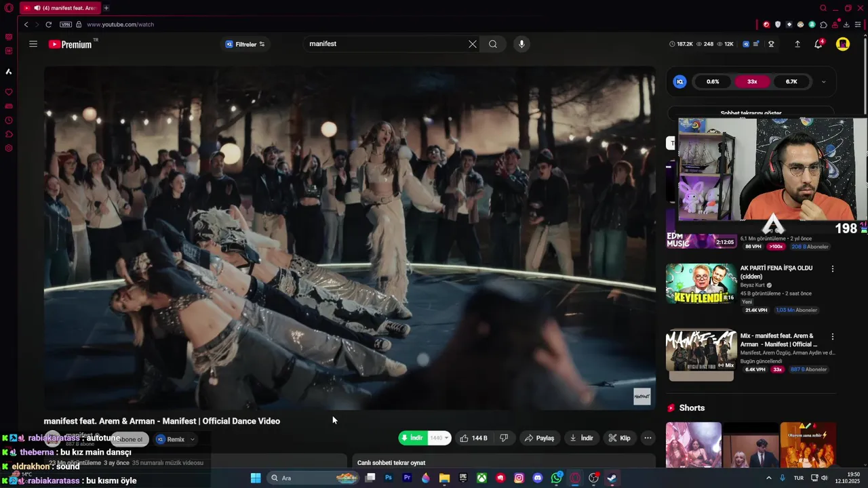Click the Windows Start button

tap(256, 478)
